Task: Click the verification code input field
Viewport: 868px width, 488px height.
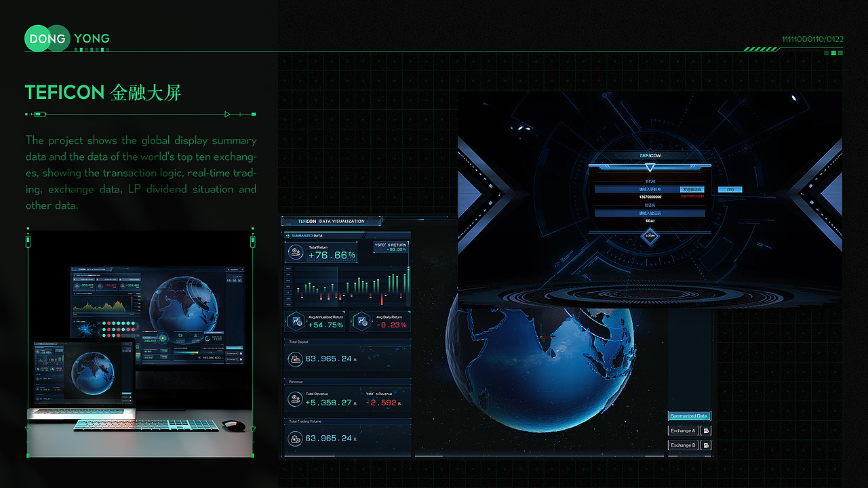Action: [x=650, y=213]
